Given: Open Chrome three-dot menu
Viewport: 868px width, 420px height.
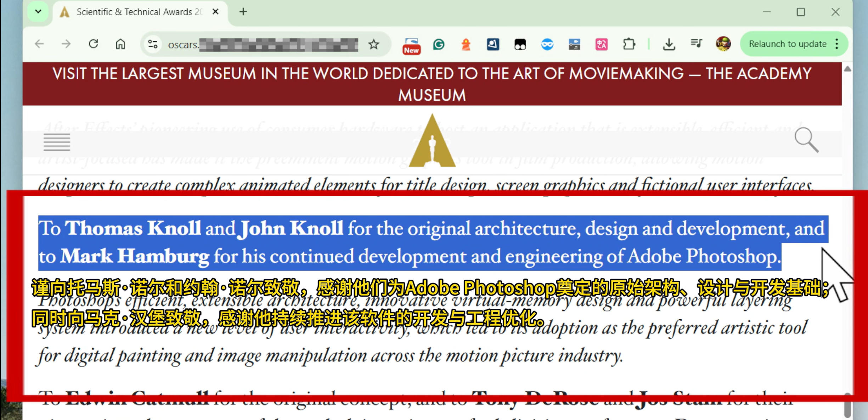Looking at the screenshot, I should point(837,44).
